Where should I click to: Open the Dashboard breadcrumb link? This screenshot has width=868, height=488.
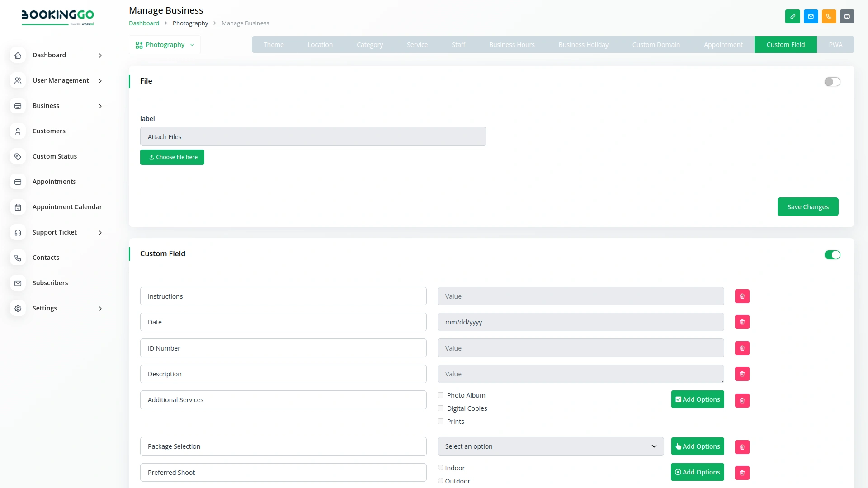point(144,23)
